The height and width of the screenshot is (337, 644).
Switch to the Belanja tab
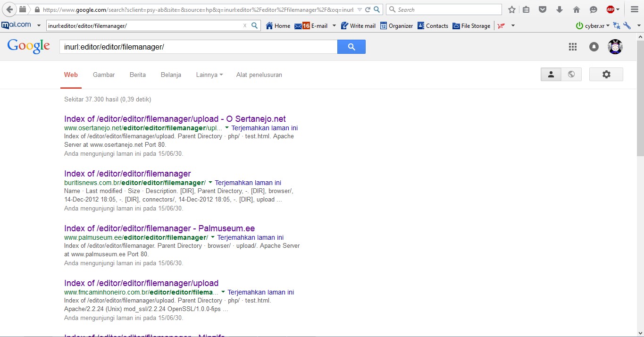[x=171, y=75]
